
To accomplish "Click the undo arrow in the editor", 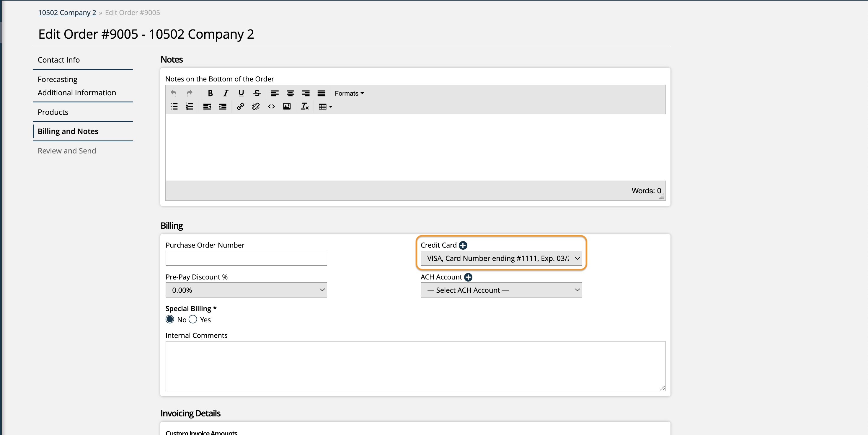I will click(x=173, y=93).
